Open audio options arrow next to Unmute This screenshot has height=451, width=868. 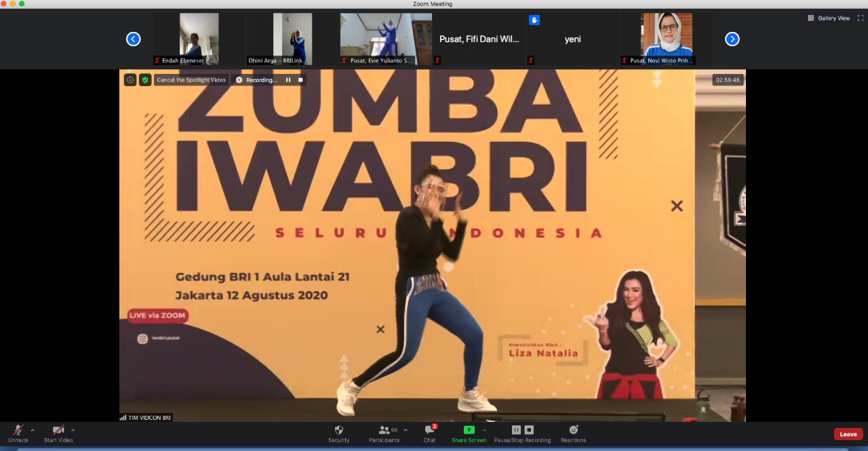(33, 430)
